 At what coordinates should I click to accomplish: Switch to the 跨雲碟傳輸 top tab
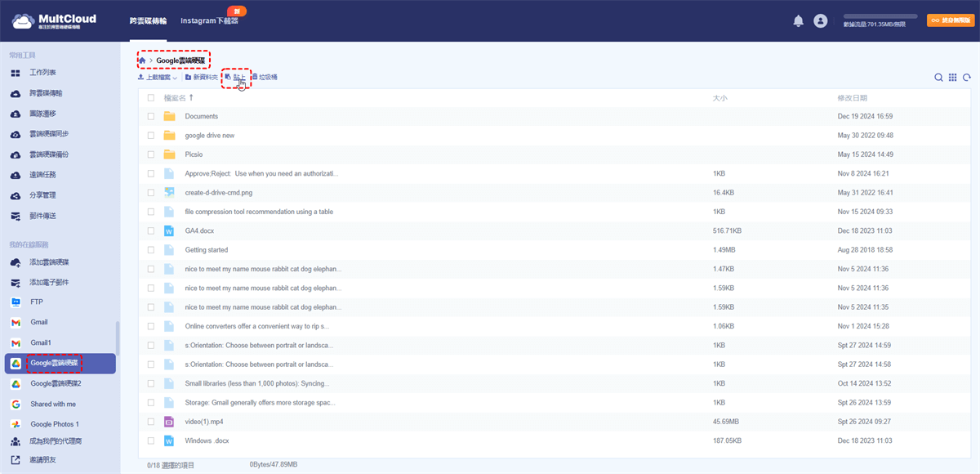pyautogui.click(x=148, y=20)
